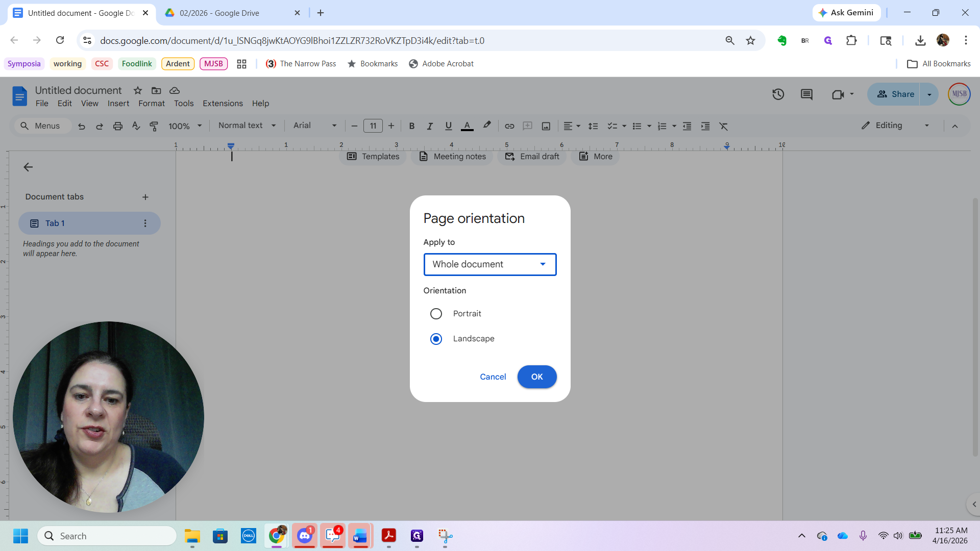This screenshot has width=980, height=551.
Task: Click the text color swatch button
Action: point(467,126)
